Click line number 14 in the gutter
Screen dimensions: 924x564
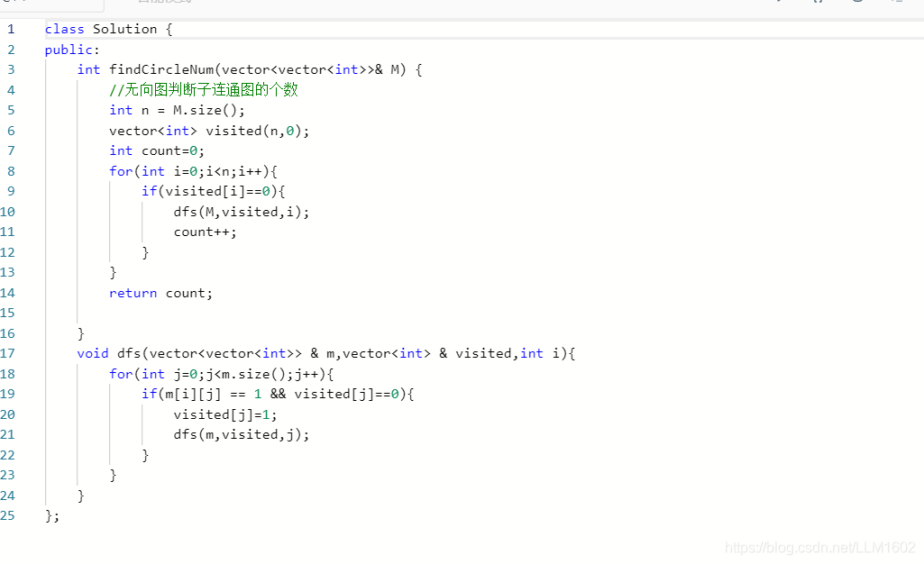click(x=7, y=293)
